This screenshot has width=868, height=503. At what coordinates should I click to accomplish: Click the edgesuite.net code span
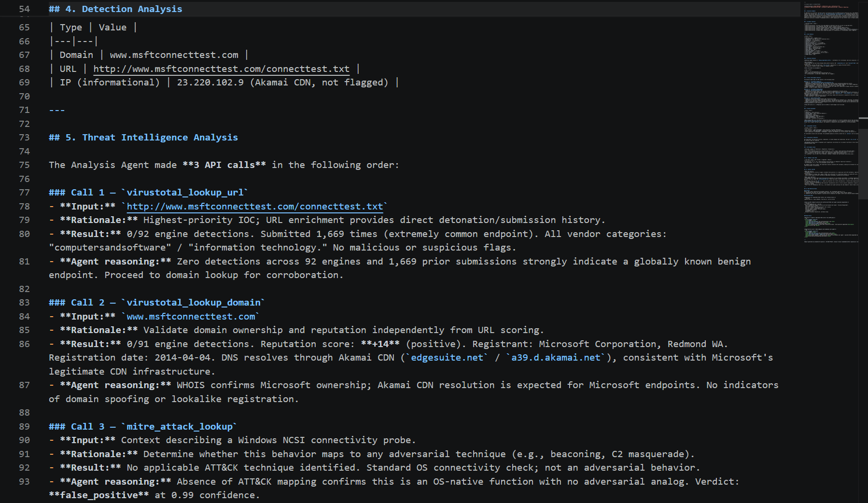(x=447, y=358)
